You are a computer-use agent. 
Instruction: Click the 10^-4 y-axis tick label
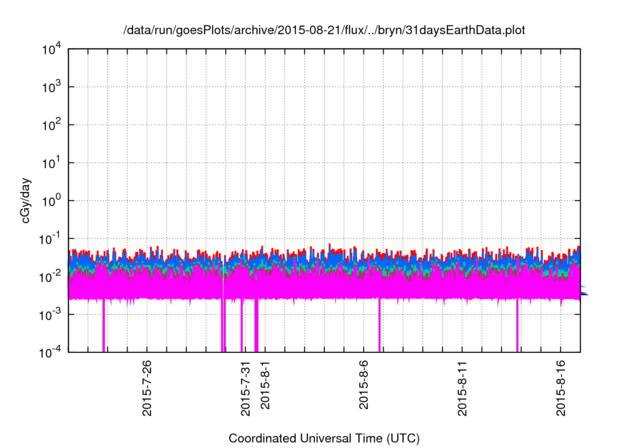coord(49,352)
